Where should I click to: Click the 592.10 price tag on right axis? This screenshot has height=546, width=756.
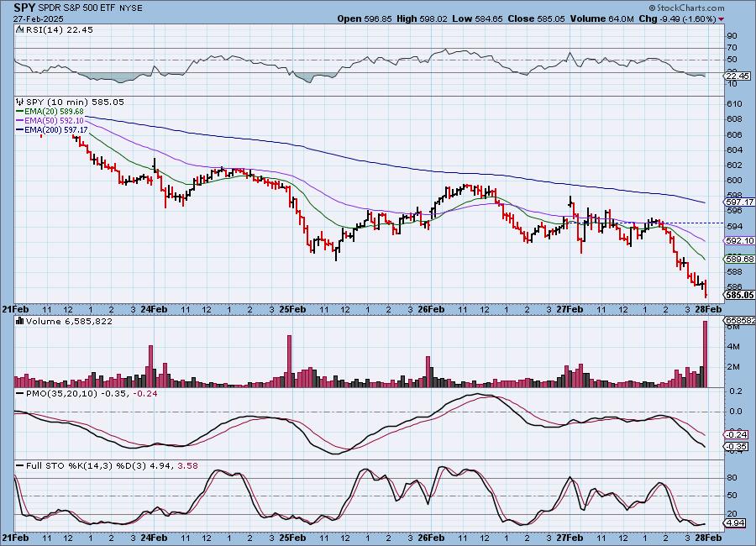tap(739, 241)
